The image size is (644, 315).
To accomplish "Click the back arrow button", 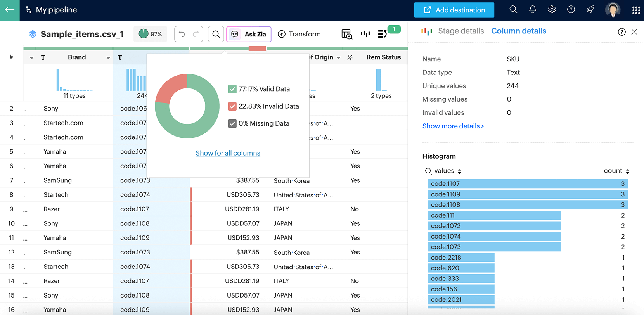I will pos(10,10).
